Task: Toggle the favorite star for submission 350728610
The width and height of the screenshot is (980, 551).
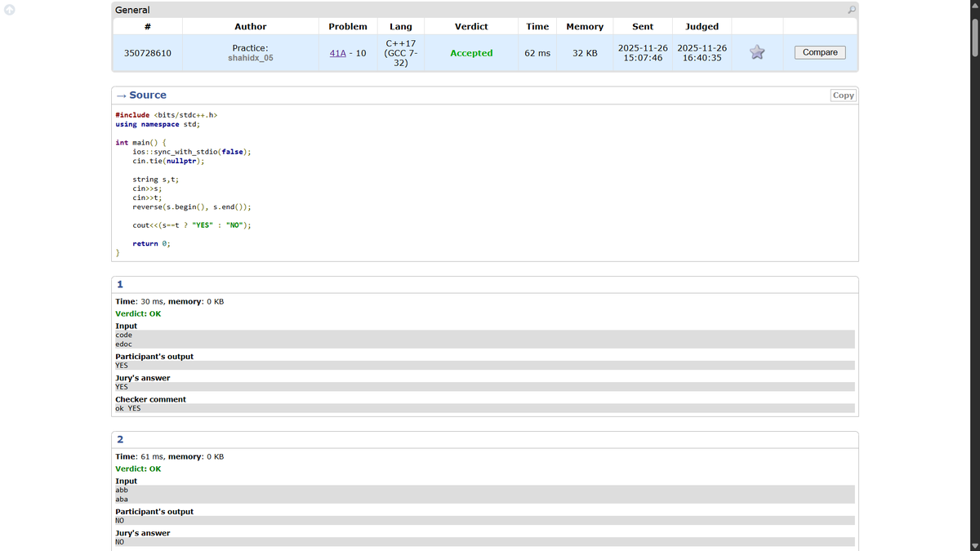Action: tap(757, 52)
